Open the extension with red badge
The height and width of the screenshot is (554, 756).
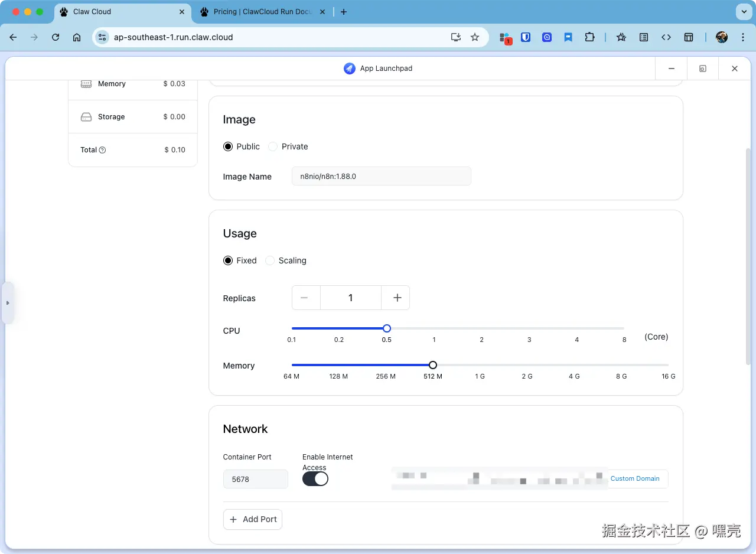pyautogui.click(x=505, y=38)
